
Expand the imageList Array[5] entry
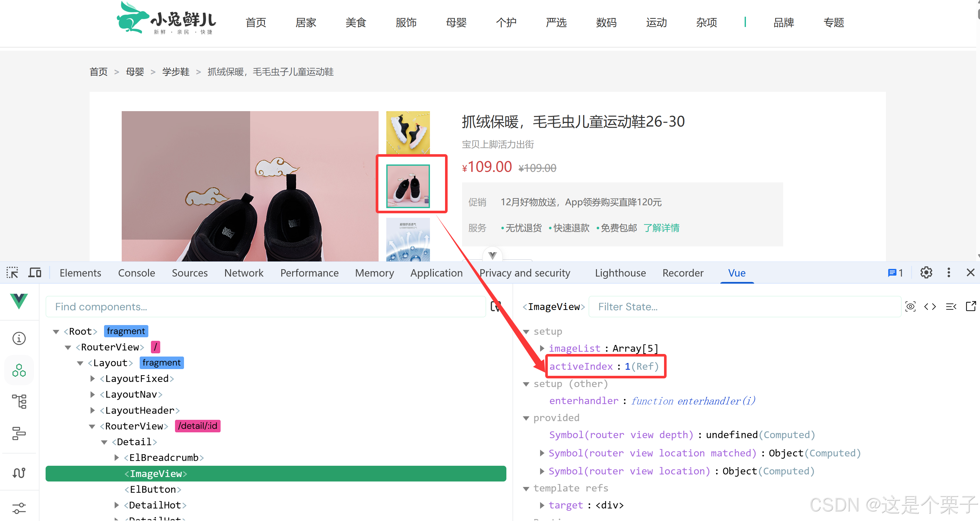[542, 348]
